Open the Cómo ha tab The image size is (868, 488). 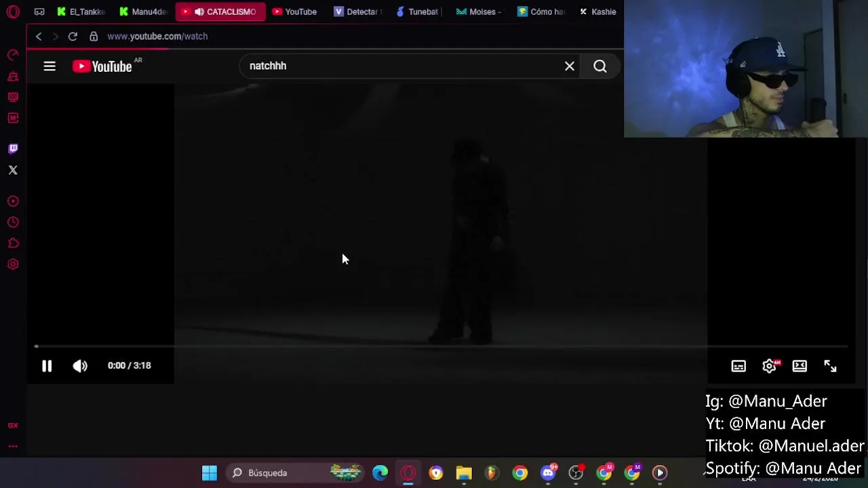click(541, 12)
